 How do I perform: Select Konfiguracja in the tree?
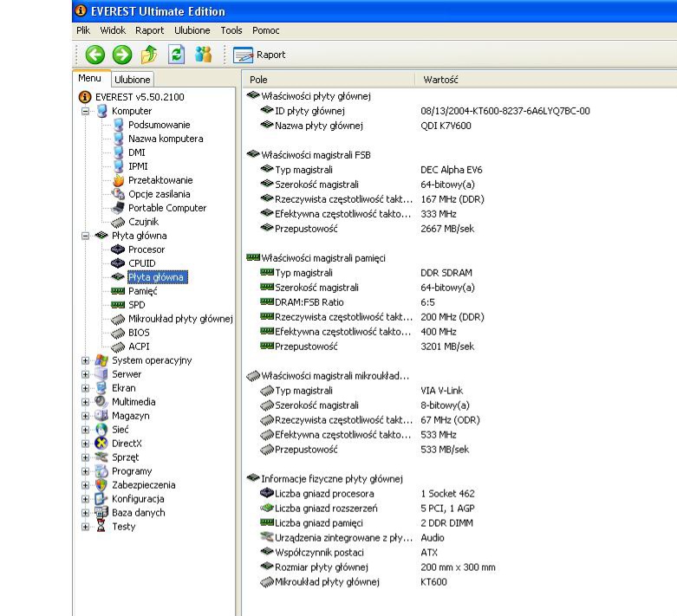pos(138,499)
